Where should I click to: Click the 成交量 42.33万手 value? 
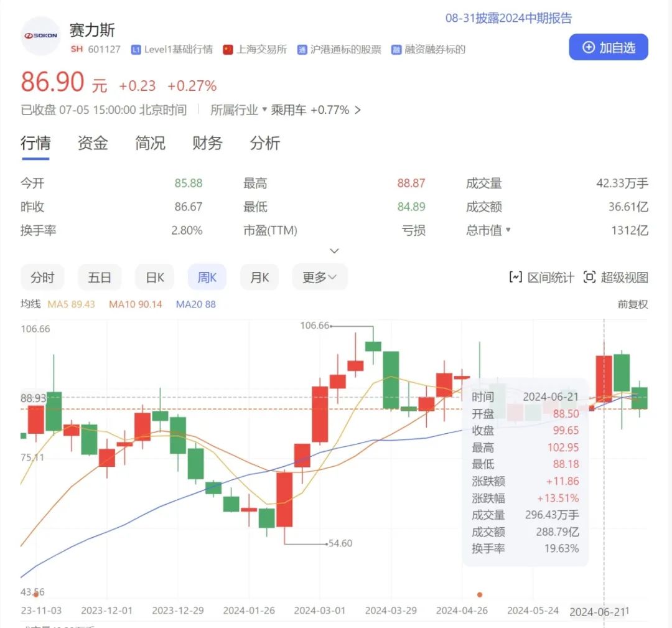tap(622, 184)
